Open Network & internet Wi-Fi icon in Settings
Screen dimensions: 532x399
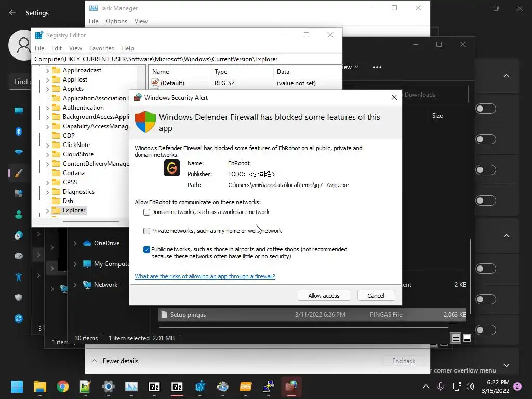tap(19, 152)
